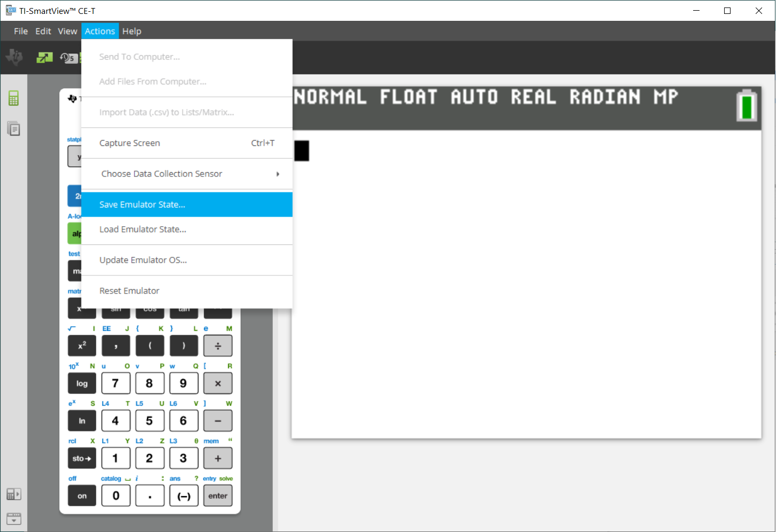Open the Emulator Explorer workspace icon
Image resolution: width=776 pixels, height=532 pixels.
pyautogui.click(x=13, y=129)
